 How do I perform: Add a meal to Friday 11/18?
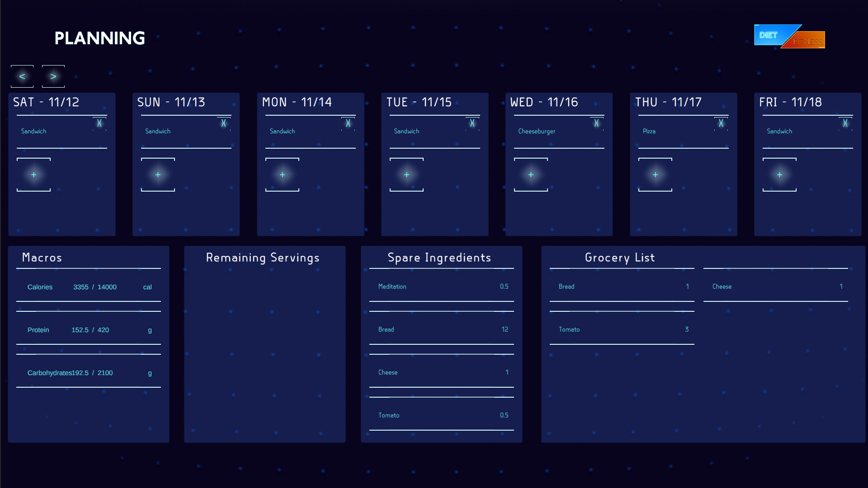779,174
